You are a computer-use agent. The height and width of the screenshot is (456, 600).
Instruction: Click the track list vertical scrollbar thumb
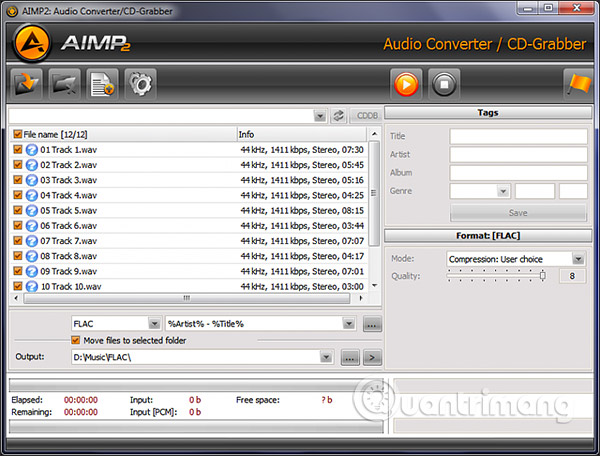point(374,193)
